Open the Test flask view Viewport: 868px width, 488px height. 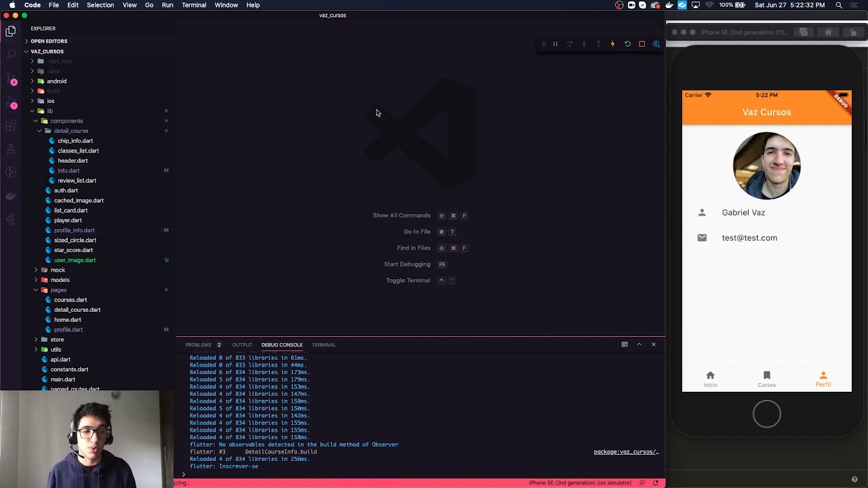(11, 149)
